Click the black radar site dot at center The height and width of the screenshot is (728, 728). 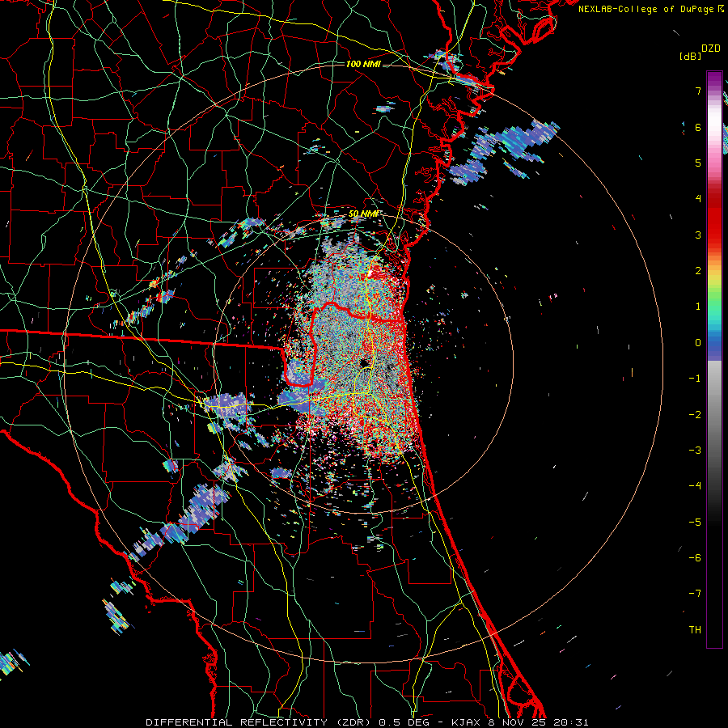pyautogui.click(x=363, y=362)
